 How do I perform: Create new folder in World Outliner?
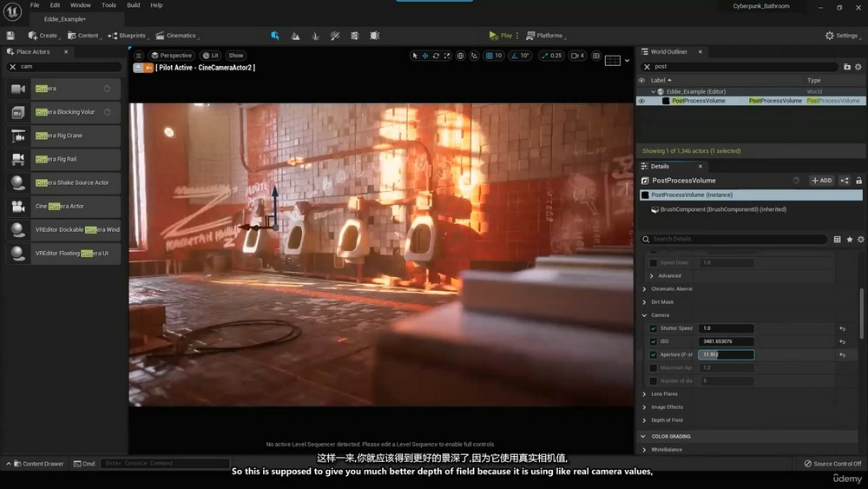pyautogui.click(x=847, y=67)
